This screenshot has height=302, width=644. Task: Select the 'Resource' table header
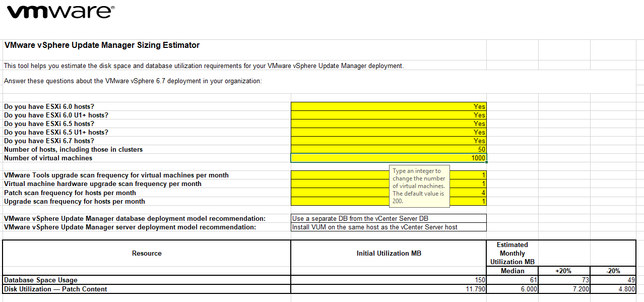pyautogui.click(x=147, y=253)
